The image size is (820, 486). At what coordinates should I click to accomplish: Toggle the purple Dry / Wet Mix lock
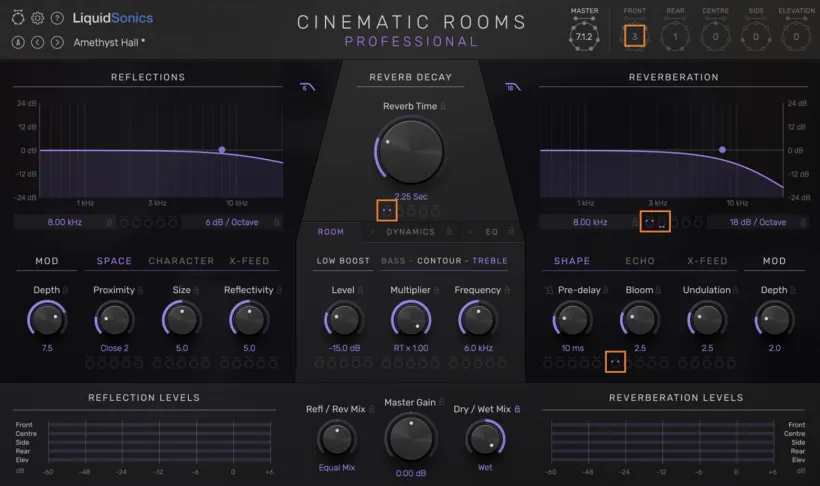tap(517, 409)
